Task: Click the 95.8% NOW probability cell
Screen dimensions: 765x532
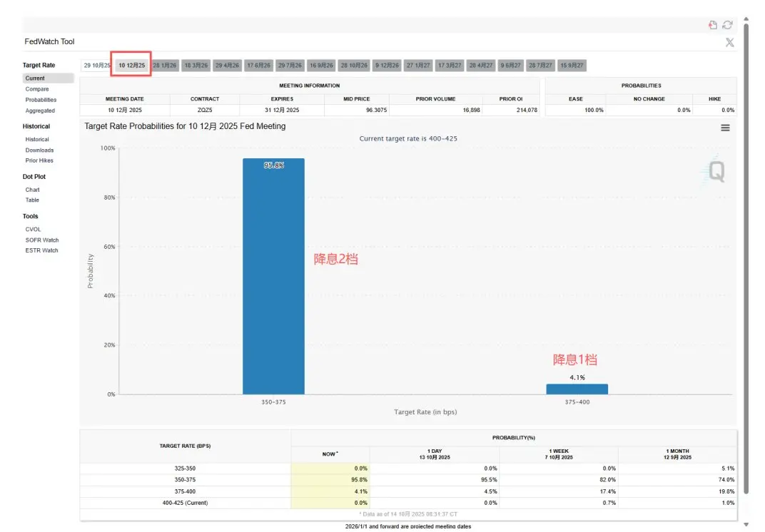Action: point(330,480)
